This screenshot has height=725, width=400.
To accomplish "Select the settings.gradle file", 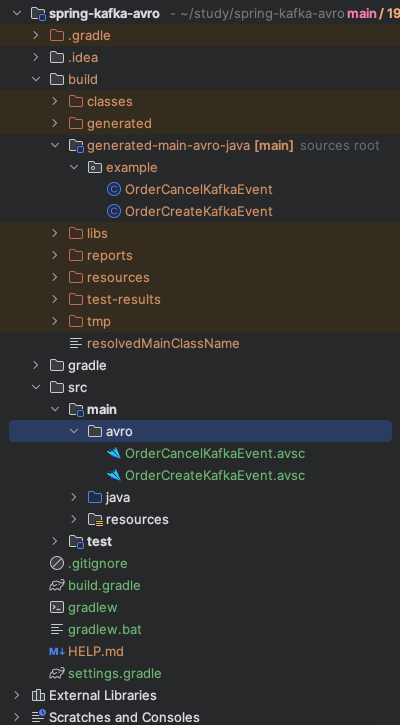I will click(115, 674).
